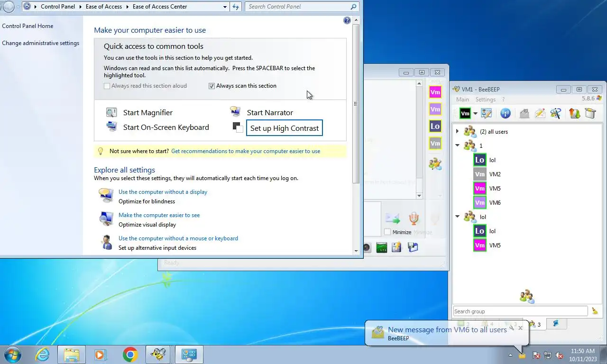
Task: Click BeeBEEP envelope icon in system tray
Action: click(522, 355)
